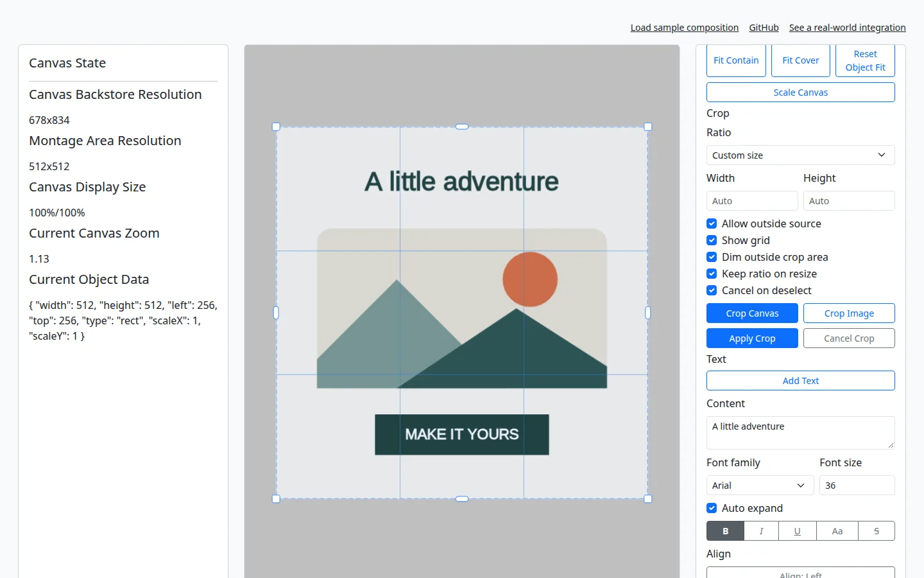
Task: Focus the crop Width input field
Action: point(752,201)
